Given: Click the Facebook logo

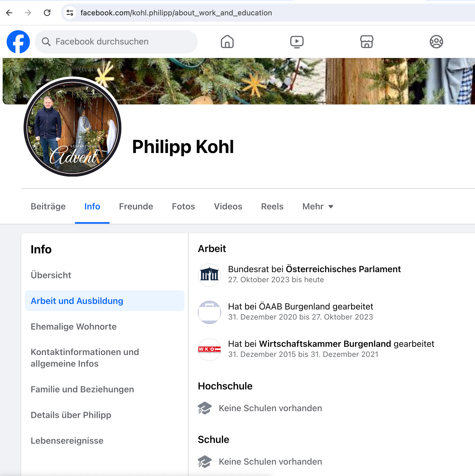Looking at the screenshot, I should click(x=18, y=42).
